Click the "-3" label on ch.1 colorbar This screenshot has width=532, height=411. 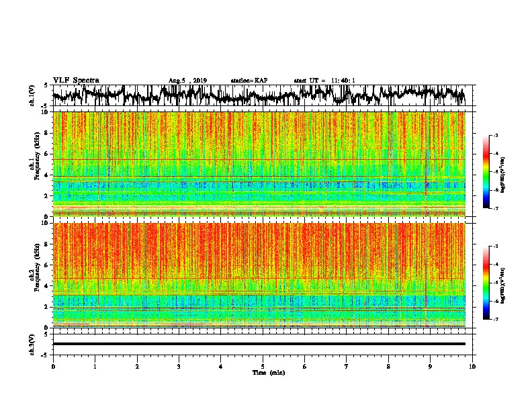(x=496, y=136)
